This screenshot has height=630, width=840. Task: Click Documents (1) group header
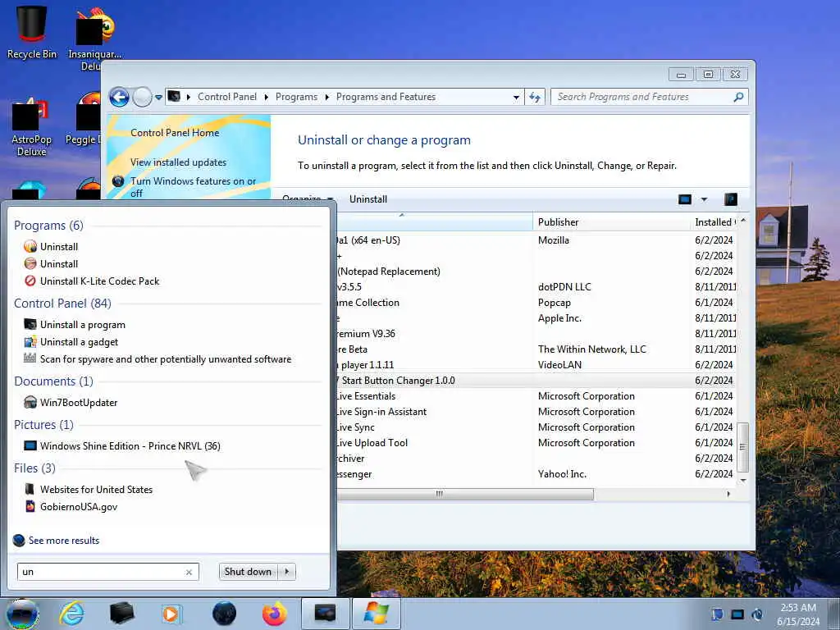point(53,381)
